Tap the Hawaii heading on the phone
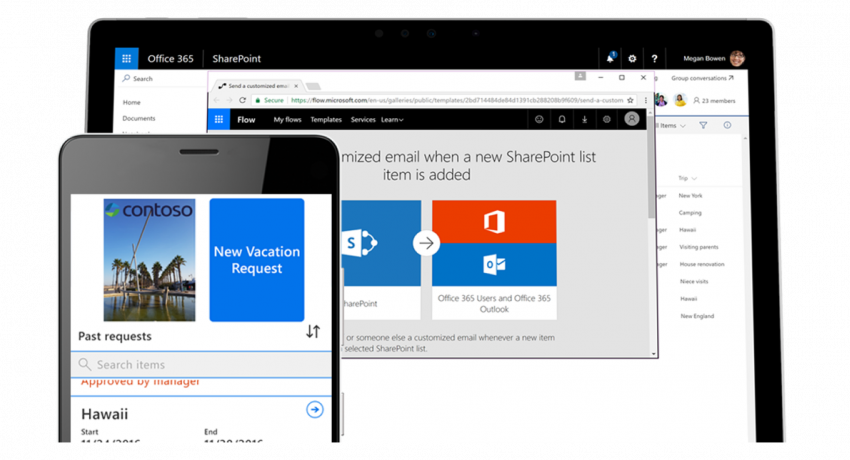Viewport: 850px width, 460px height. [x=105, y=414]
